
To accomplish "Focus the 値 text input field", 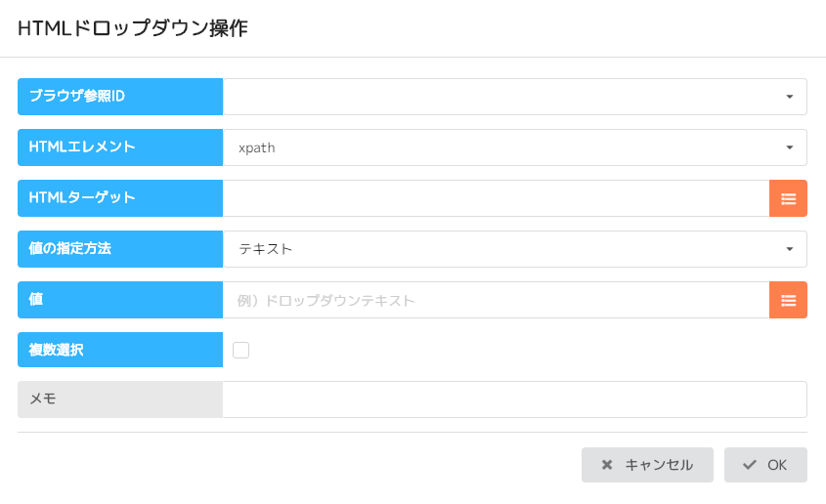I will coord(496,300).
